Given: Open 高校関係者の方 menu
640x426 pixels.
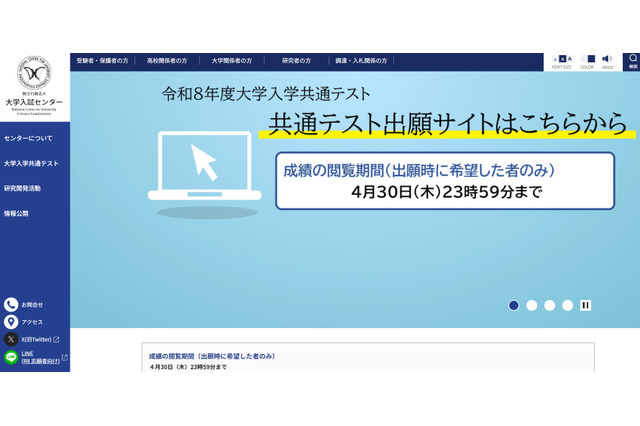Looking at the screenshot, I should pos(167,60).
